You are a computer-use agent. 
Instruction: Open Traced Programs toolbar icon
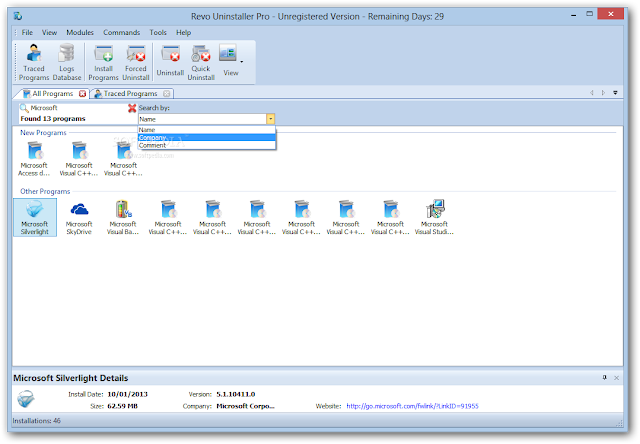click(34, 62)
